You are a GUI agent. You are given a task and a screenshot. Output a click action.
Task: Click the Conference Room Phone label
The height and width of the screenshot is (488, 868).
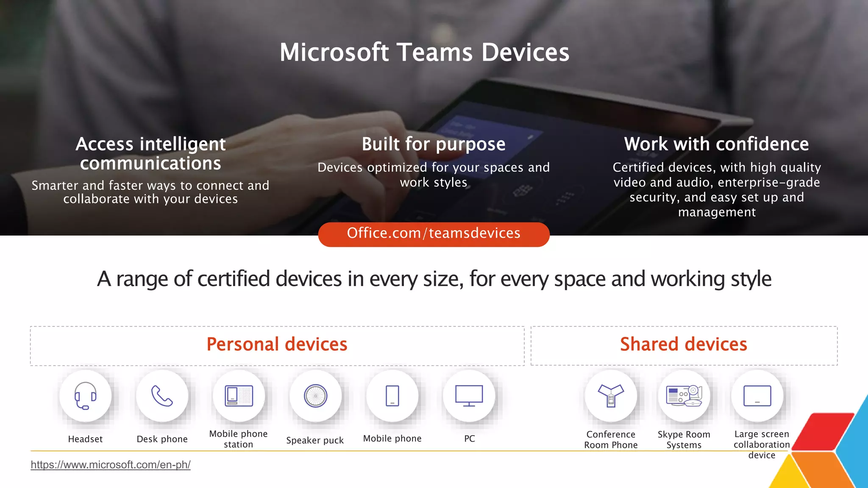611,440
